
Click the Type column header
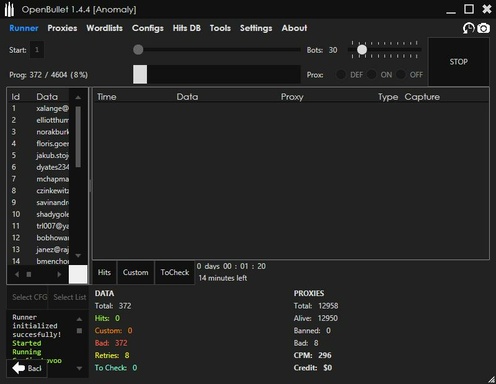[x=388, y=97]
